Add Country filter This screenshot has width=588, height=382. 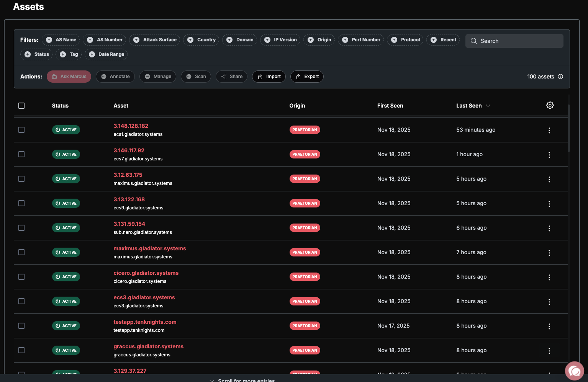(x=201, y=40)
